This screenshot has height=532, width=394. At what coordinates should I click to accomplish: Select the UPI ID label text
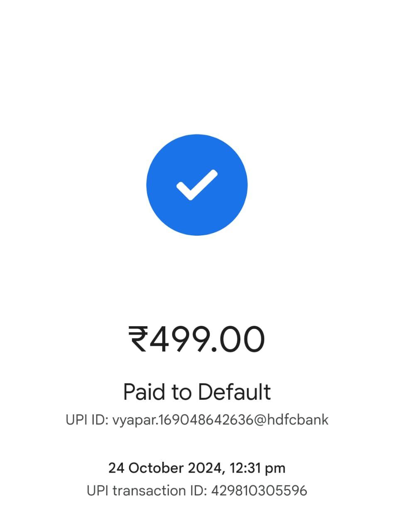(87, 420)
